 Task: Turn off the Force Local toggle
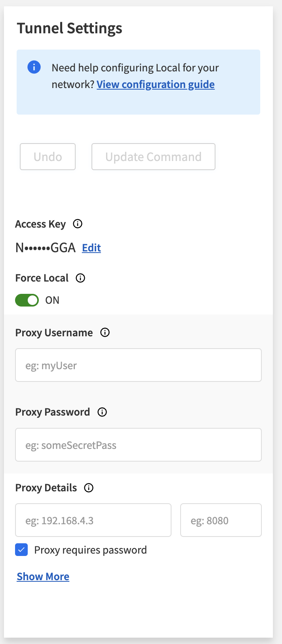click(27, 300)
